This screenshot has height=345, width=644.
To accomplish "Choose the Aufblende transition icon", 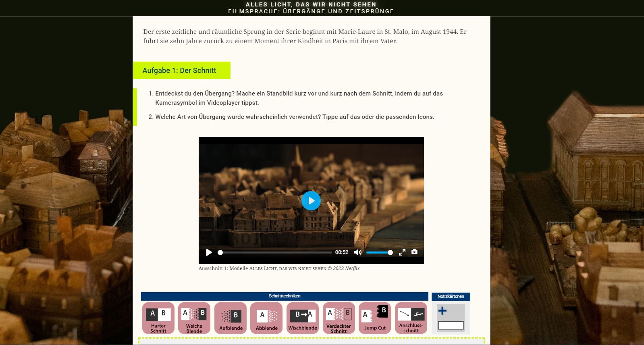I will tap(231, 318).
